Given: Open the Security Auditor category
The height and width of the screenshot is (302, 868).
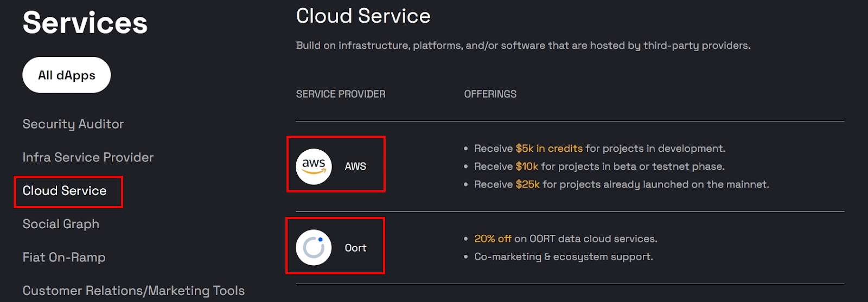Looking at the screenshot, I should 73,124.
